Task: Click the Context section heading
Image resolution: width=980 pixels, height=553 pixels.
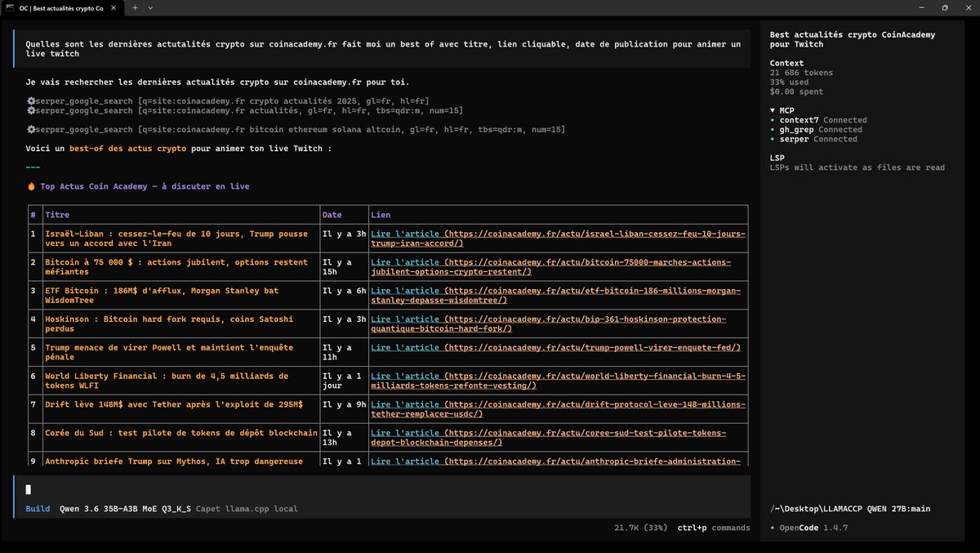Action: coord(786,63)
